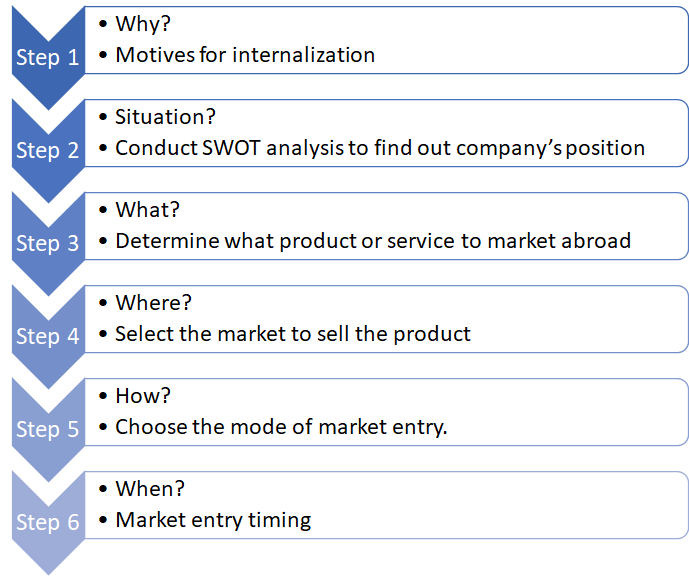Screen dimensions: 689x576
Task: Select "Motives for internalization" text line
Action: [245, 55]
